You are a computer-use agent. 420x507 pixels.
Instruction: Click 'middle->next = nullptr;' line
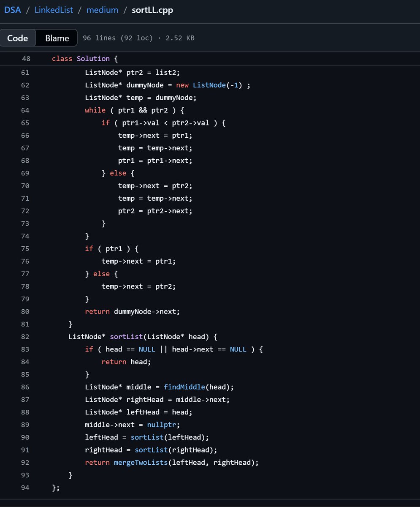click(x=133, y=425)
